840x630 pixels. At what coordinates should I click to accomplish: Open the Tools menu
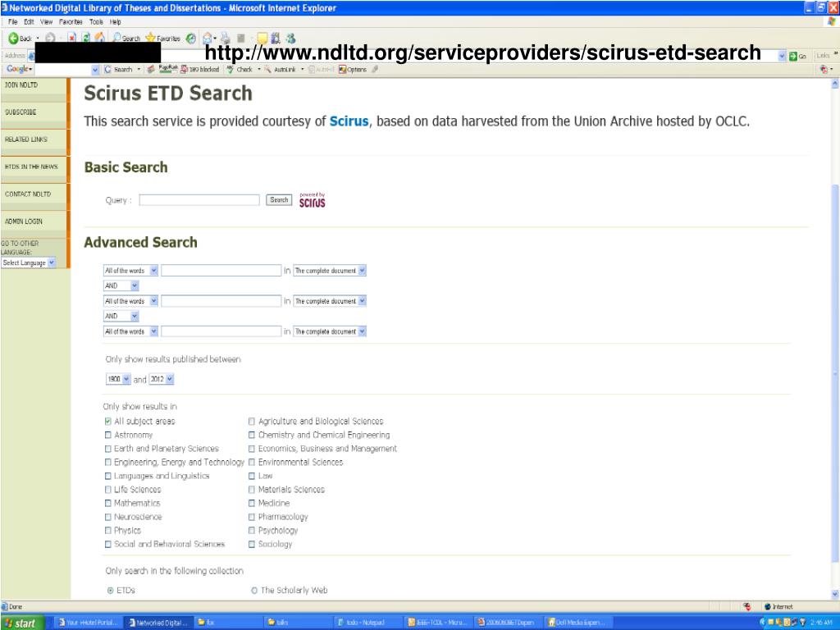pos(97,22)
